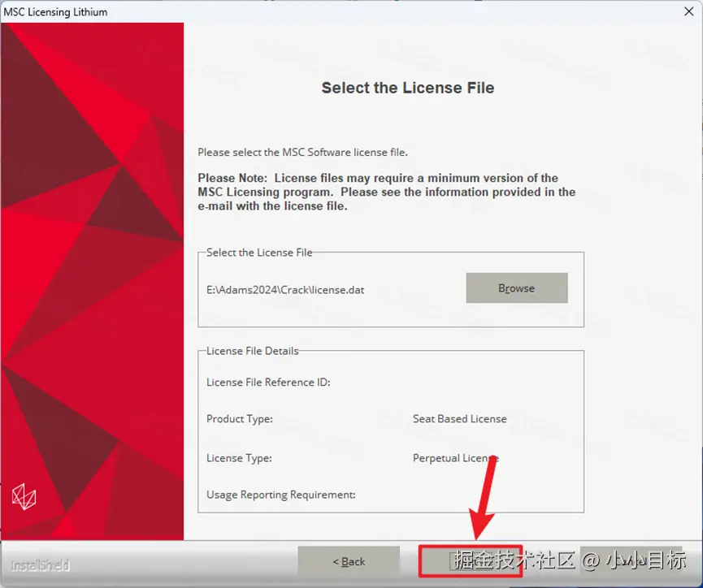
Task: Click the license path E:\Adams2024\Crack\license.dat
Action: point(285,290)
